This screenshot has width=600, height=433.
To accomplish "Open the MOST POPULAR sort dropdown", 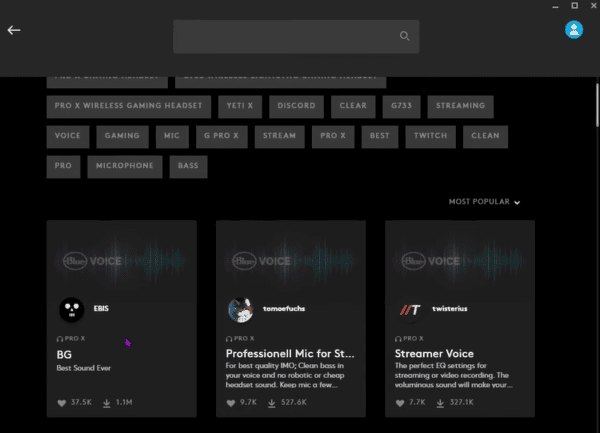I will (x=484, y=202).
